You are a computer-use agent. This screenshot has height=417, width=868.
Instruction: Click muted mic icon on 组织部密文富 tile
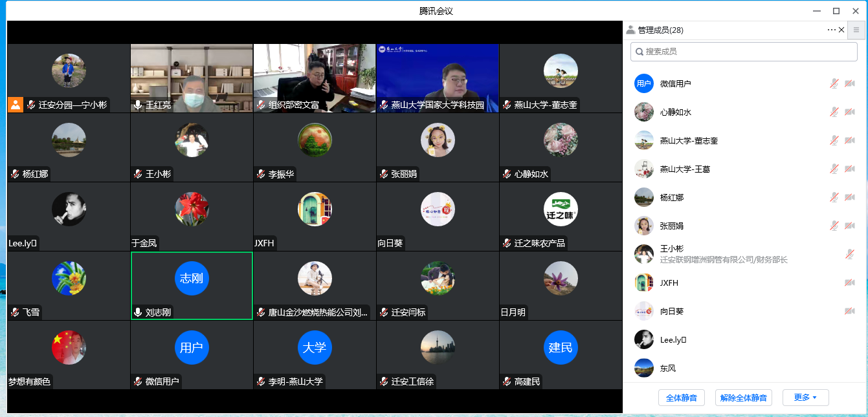[261, 105]
